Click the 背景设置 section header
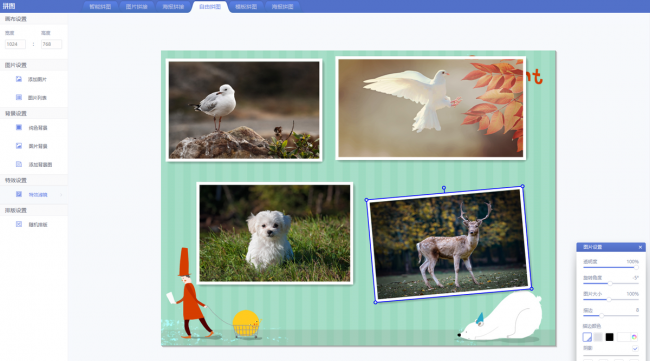This screenshot has height=361, width=650. point(16,114)
